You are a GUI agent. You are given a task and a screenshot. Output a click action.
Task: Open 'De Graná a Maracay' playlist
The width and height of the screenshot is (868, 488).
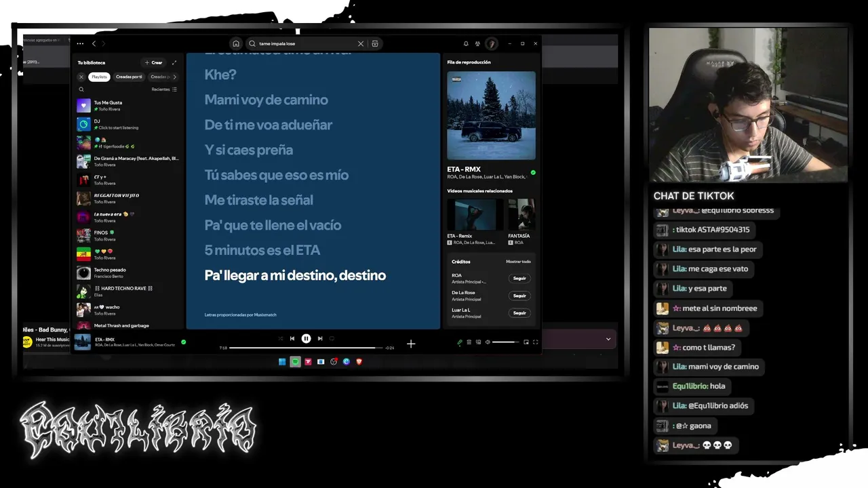pos(127,161)
